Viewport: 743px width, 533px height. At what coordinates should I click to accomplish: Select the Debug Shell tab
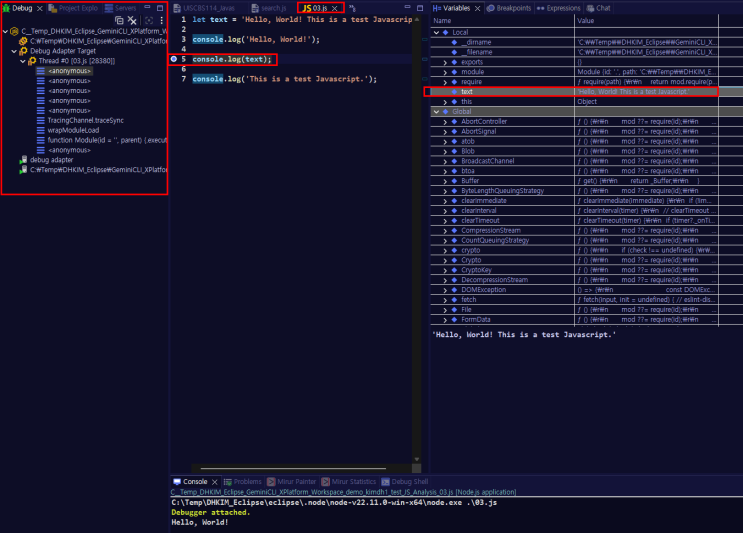pyautogui.click(x=405, y=481)
